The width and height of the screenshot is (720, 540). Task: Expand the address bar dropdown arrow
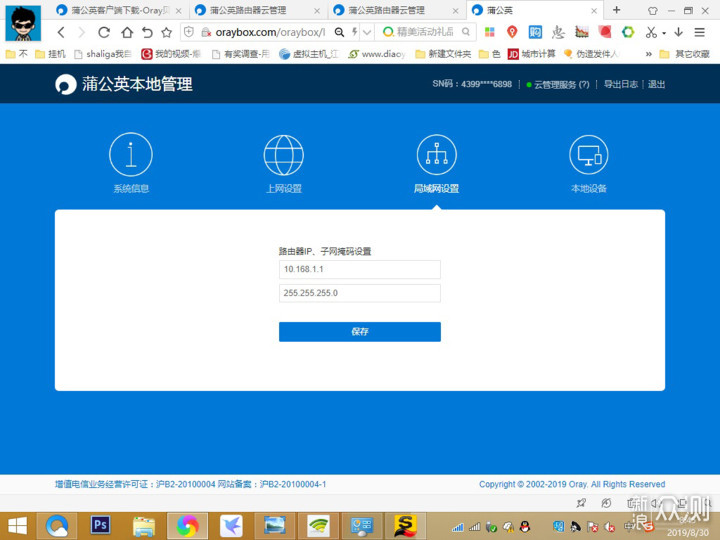pos(366,32)
